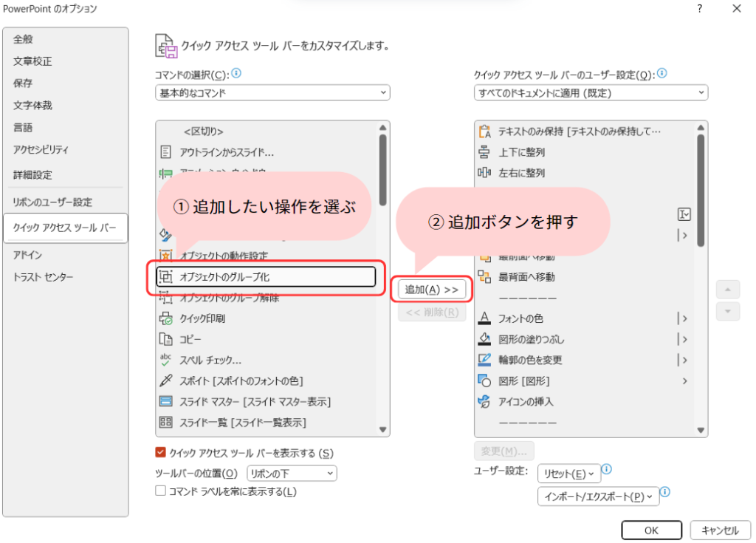Select the クイック アクセス ツール バー category
756x543 pixels.
tap(65, 228)
